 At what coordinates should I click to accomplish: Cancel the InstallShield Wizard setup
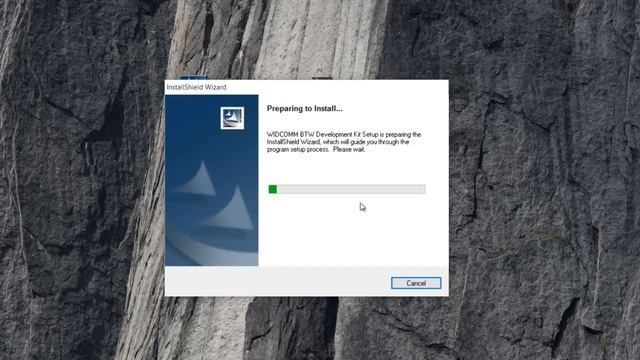click(x=416, y=283)
